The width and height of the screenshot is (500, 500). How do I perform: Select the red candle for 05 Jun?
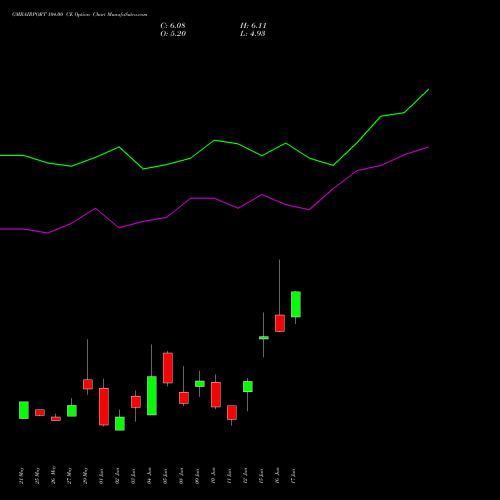[x=168, y=368]
